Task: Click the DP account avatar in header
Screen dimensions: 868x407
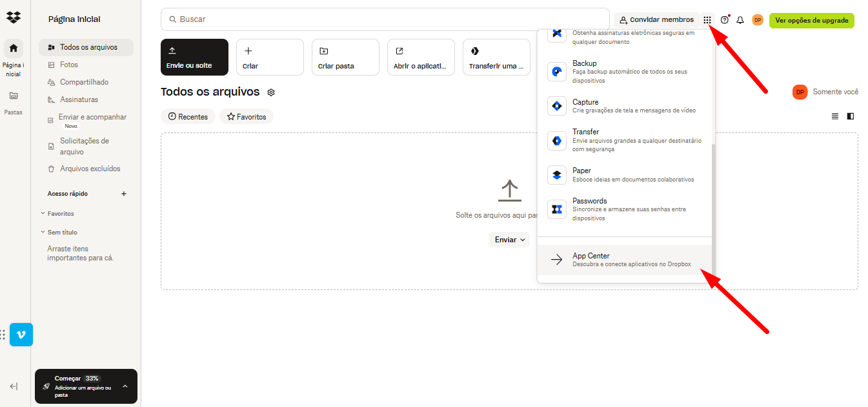Action: pos(758,20)
